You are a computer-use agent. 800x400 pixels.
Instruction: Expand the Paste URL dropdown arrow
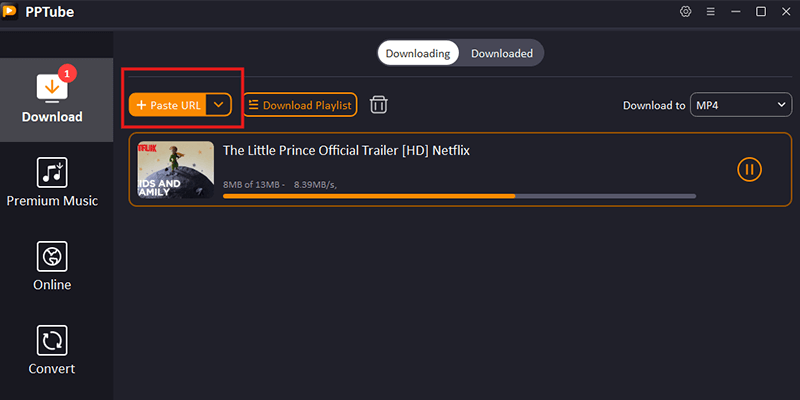click(x=219, y=105)
